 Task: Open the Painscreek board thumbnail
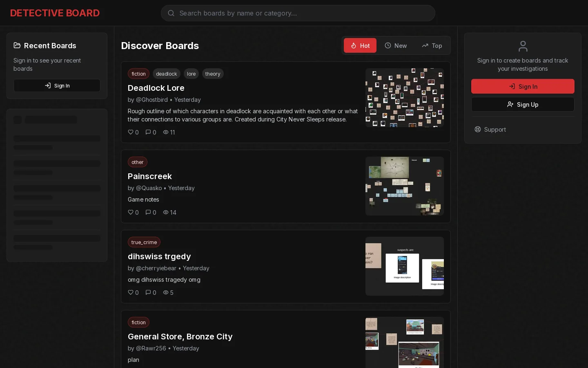click(x=405, y=186)
